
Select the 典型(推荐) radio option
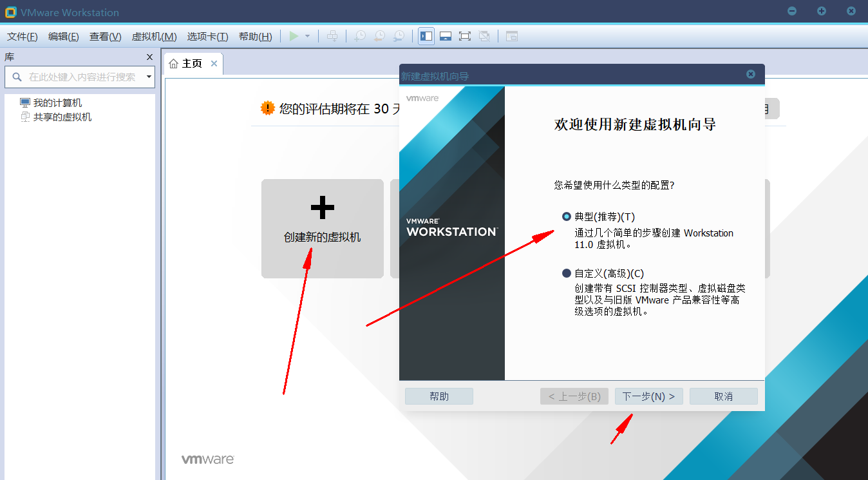[567, 217]
